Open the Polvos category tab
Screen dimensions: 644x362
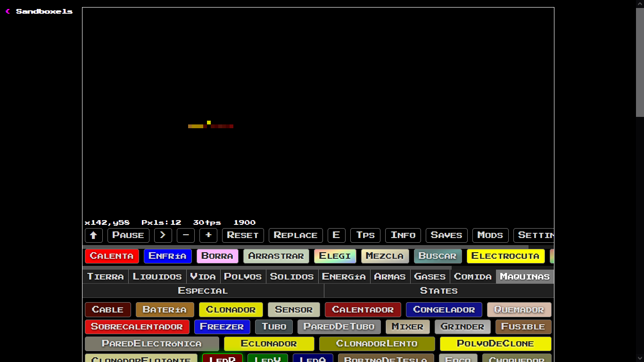tap(243, 277)
